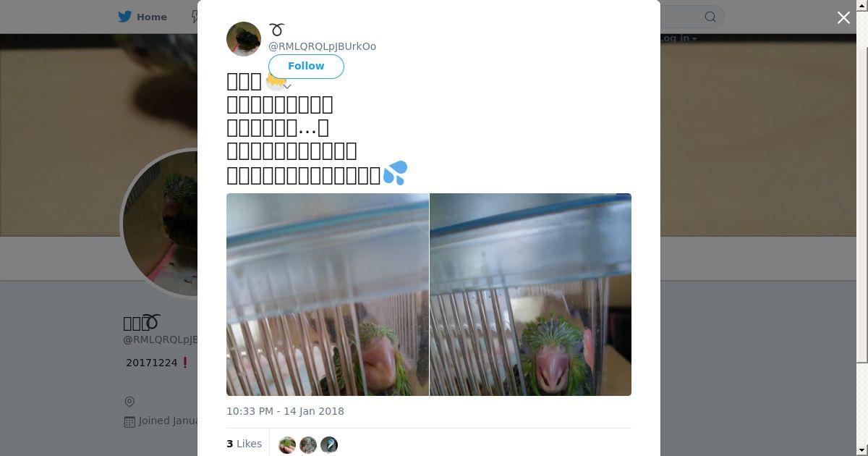Viewport: 868px width, 456px height.
Task: Follow the @RMLQRQLpJBUrkOo account
Action: [x=306, y=66]
